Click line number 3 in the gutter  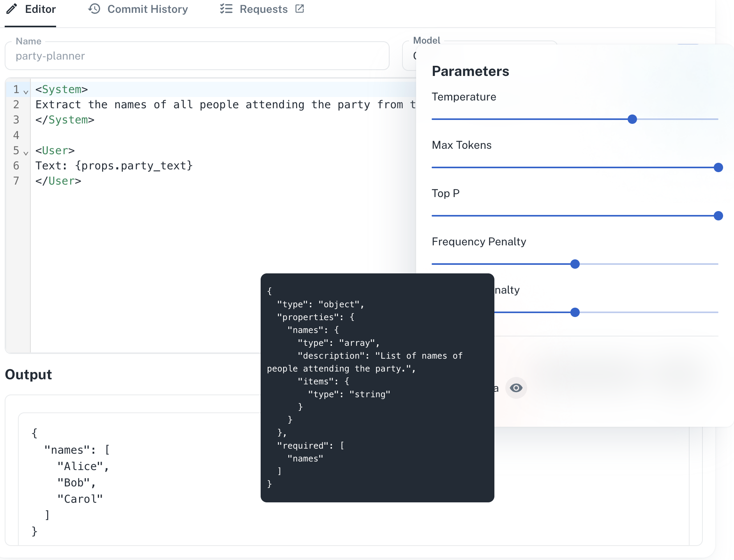(16, 120)
